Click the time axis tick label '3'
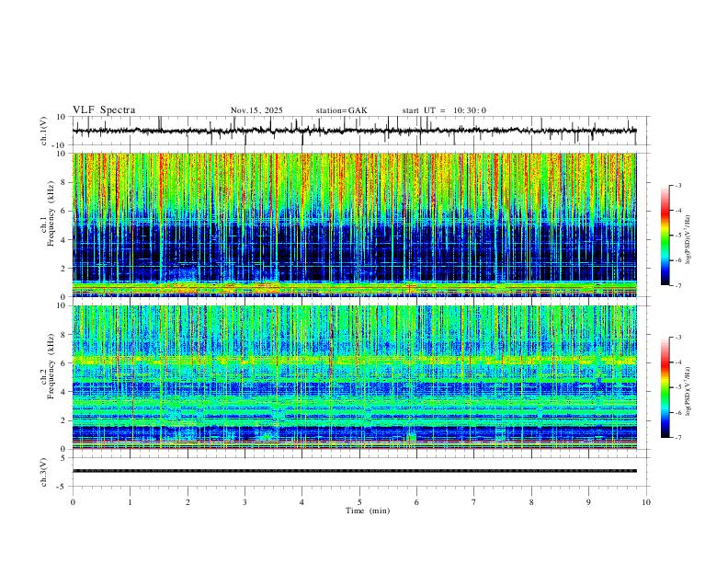Viewport: 728px width, 563px height. point(245,502)
